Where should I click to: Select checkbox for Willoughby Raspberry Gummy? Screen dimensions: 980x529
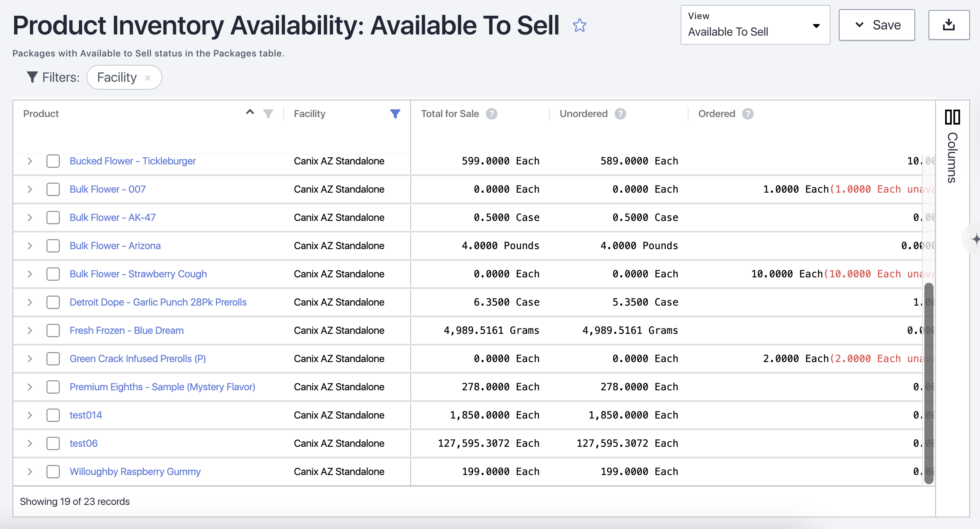53,472
